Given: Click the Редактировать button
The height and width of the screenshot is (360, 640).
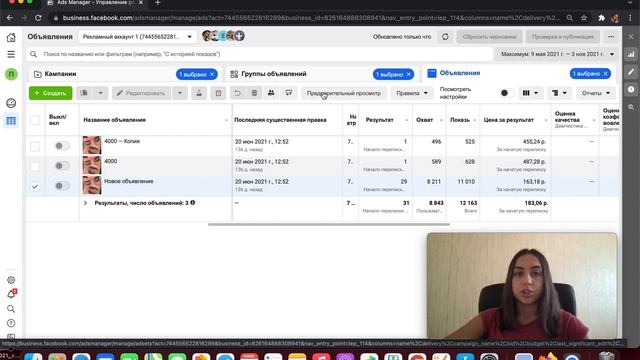Looking at the screenshot, I should point(141,93).
